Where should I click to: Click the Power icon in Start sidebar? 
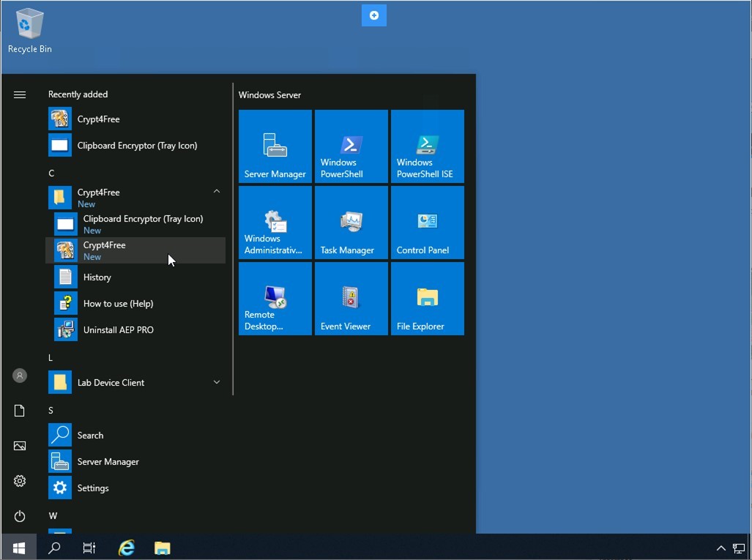point(20,516)
